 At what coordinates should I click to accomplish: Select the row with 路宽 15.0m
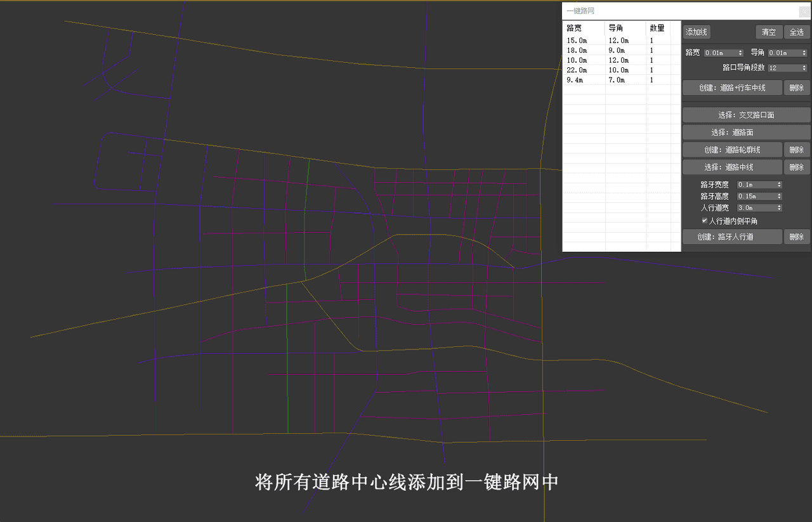pyautogui.click(x=622, y=41)
